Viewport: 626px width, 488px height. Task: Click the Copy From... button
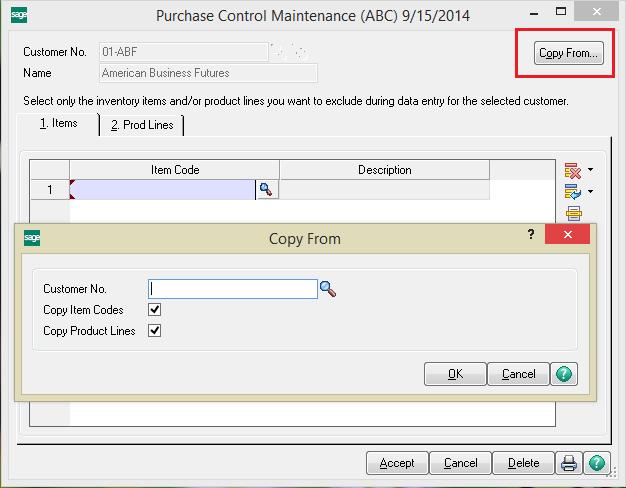pos(568,54)
